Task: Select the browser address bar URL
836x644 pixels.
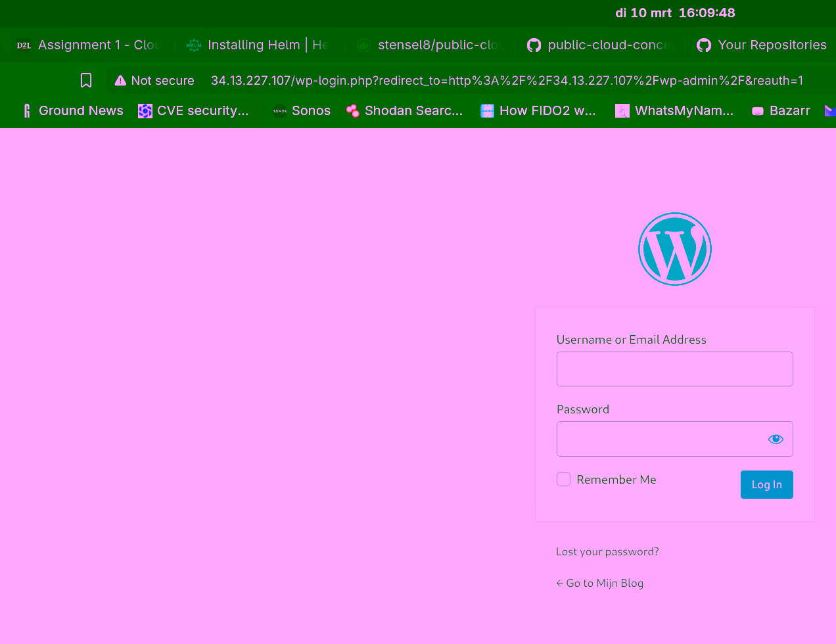Action: coord(506,80)
